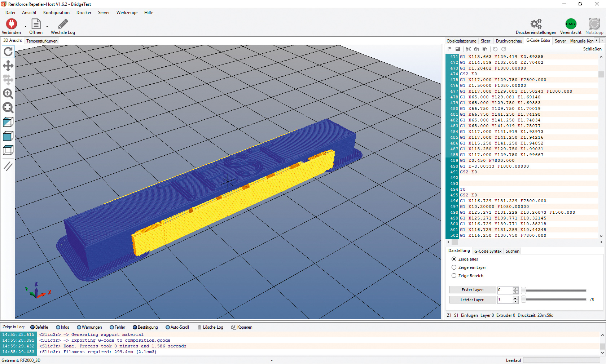This screenshot has height=364, width=606.
Task: Click the Letzter Layer slider track
Action: point(555,299)
